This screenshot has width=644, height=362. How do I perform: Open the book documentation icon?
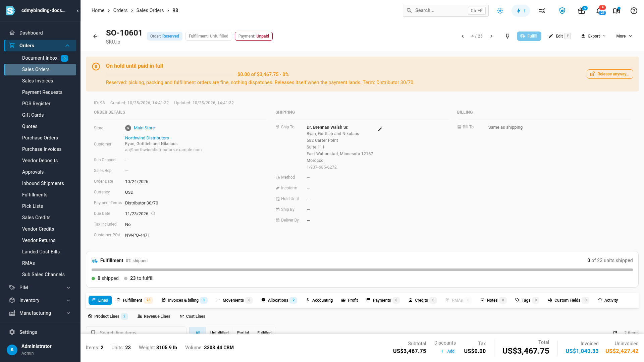pos(616,11)
